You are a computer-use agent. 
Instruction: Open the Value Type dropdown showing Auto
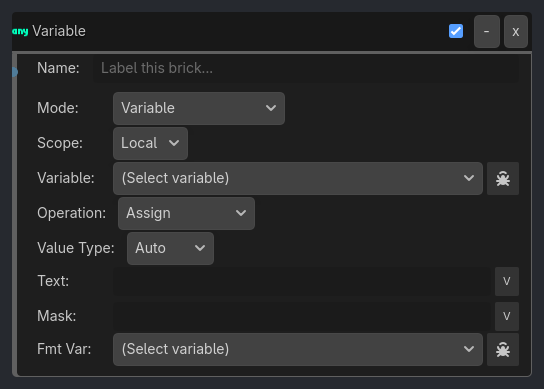pyautogui.click(x=170, y=248)
